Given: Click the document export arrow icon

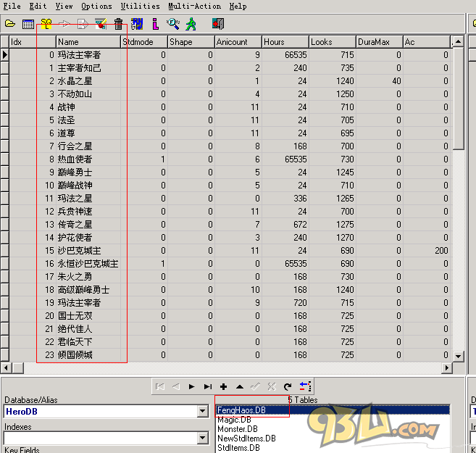Looking at the screenshot, I should pos(83,24).
